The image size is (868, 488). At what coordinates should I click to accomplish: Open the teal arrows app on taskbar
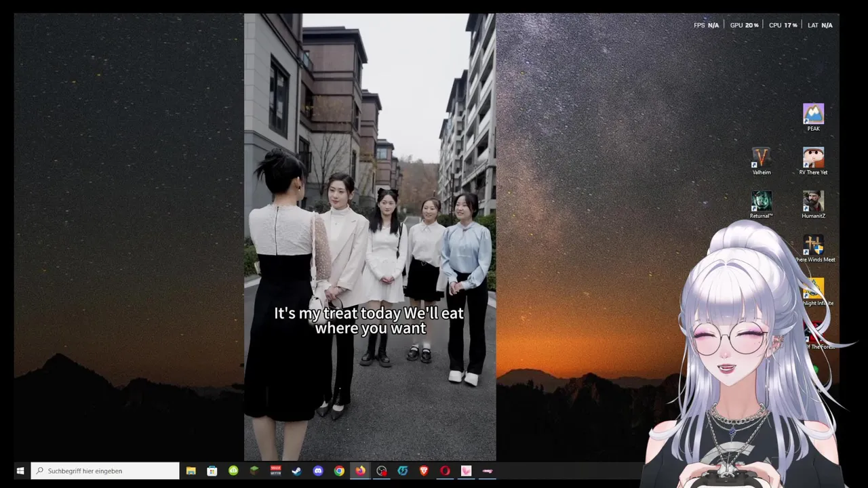[x=403, y=470]
